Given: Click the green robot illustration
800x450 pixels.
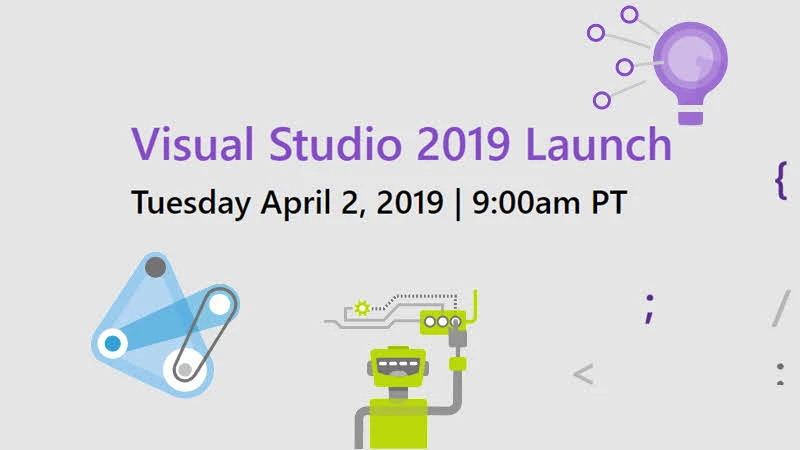Looking at the screenshot, I should (414, 390).
